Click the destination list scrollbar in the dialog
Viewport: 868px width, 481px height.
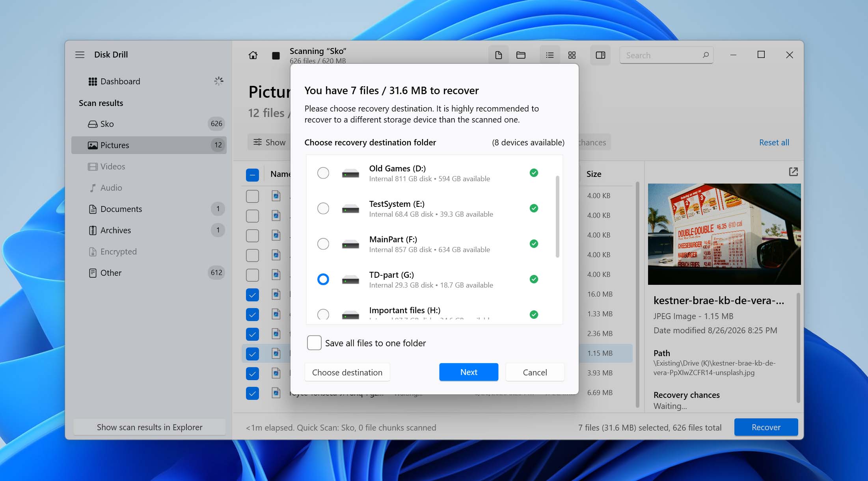click(557, 217)
